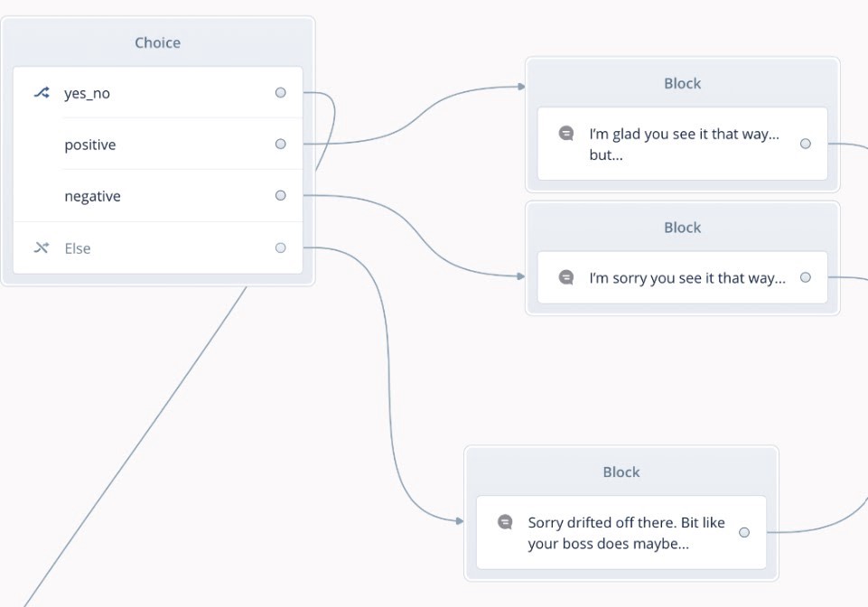Click output port of "Sorry drifted off" step
The height and width of the screenshot is (607, 868).
(744, 532)
